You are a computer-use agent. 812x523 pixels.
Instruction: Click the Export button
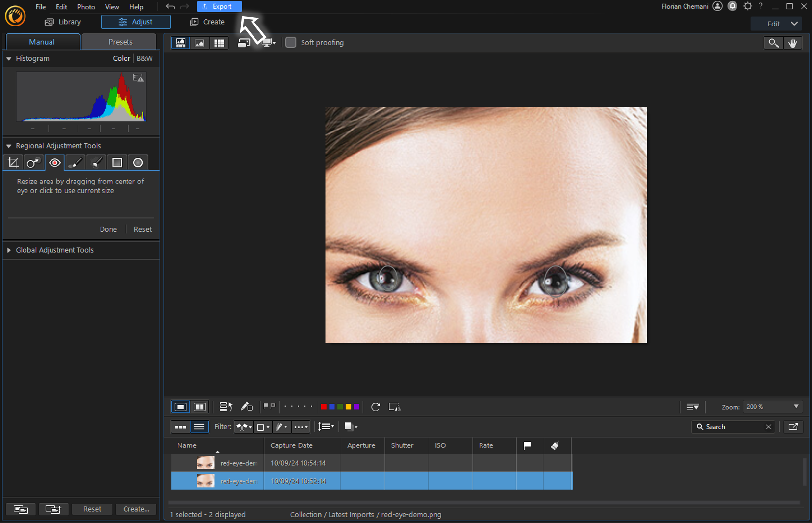click(219, 6)
